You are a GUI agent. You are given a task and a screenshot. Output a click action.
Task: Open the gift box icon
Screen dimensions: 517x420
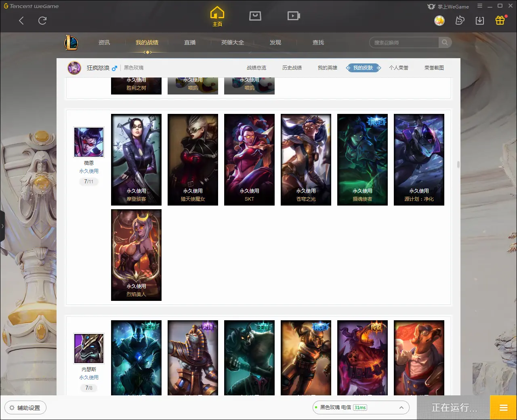[x=500, y=20]
